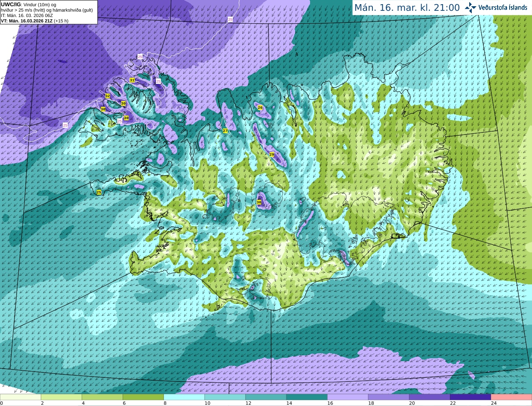
Task: Select the 18–20 m/s legend color swatch
Action: (x=389, y=397)
